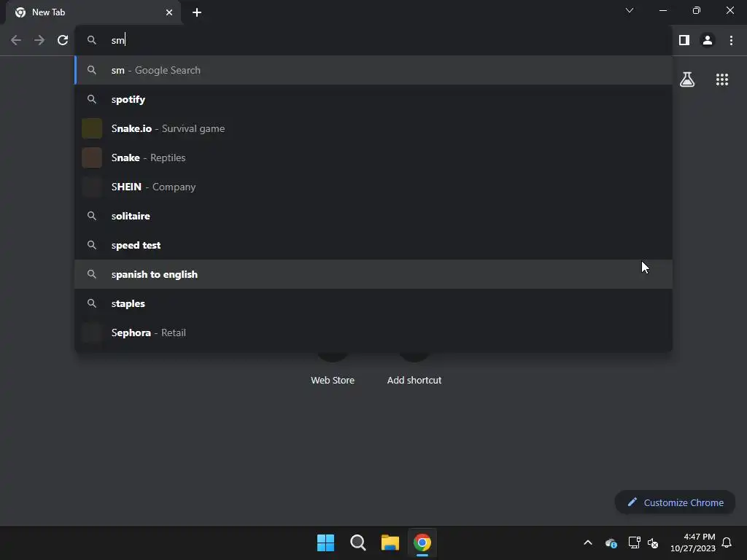Select the staples suggestion
The height and width of the screenshot is (560, 747).
(373, 303)
